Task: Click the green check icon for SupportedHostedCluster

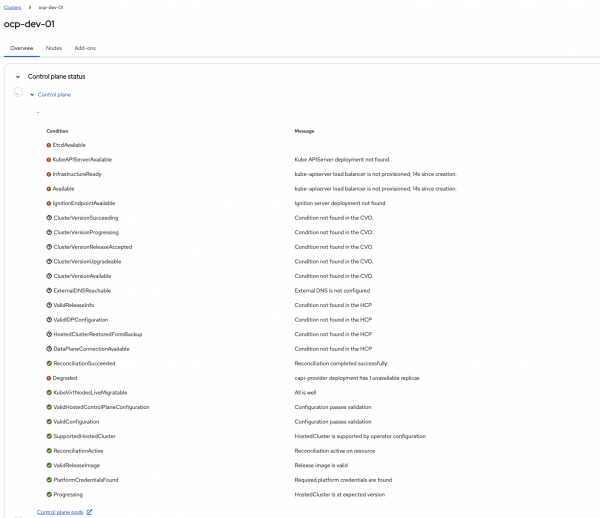Action: [49, 436]
